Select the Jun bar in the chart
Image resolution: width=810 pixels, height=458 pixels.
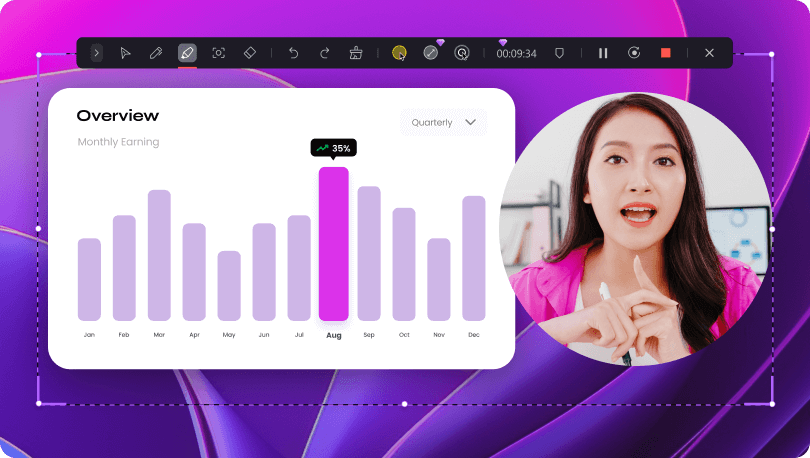click(x=264, y=272)
